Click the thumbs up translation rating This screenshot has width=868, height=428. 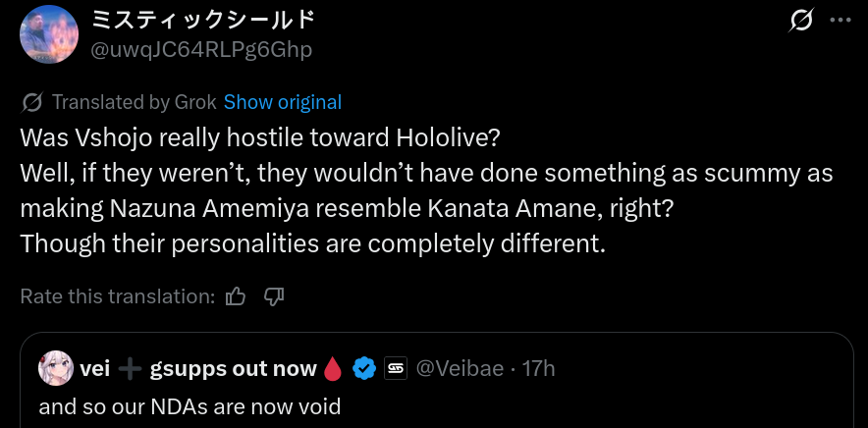click(x=236, y=295)
